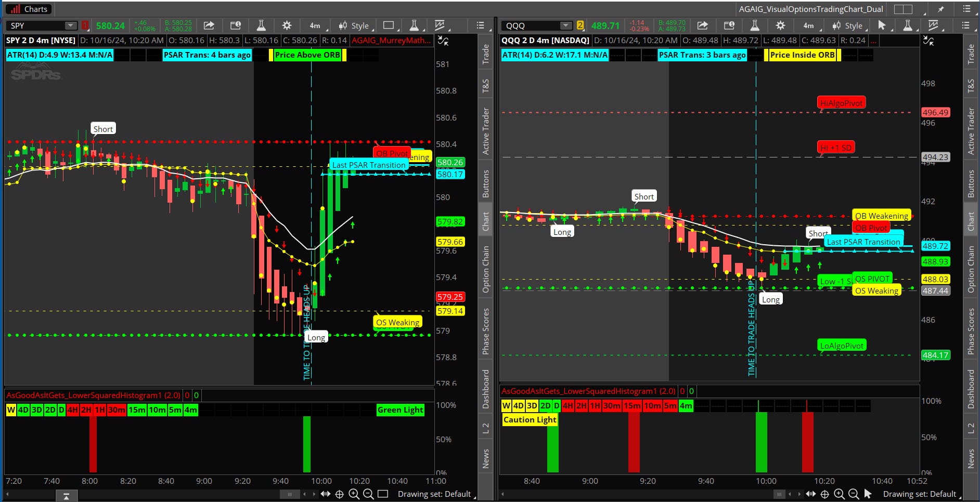Click expand/compress arrows on QQQ time axis
This screenshot has height=502, width=980.
(811, 494)
